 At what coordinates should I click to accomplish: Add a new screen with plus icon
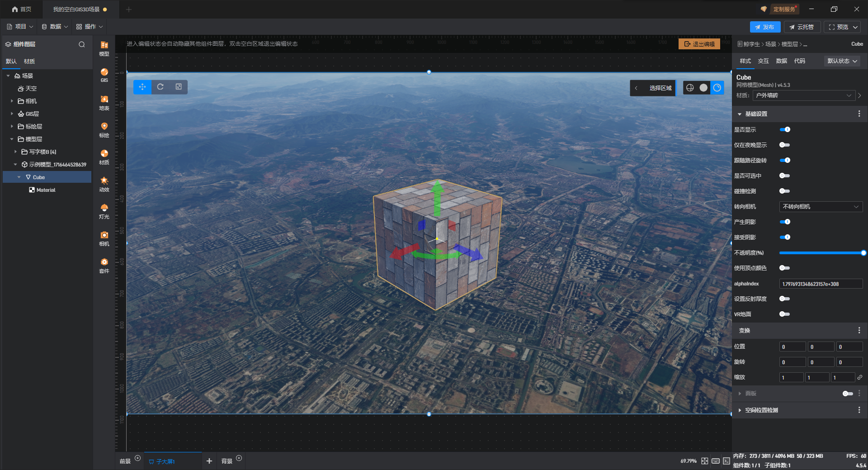tap(209, 461)
